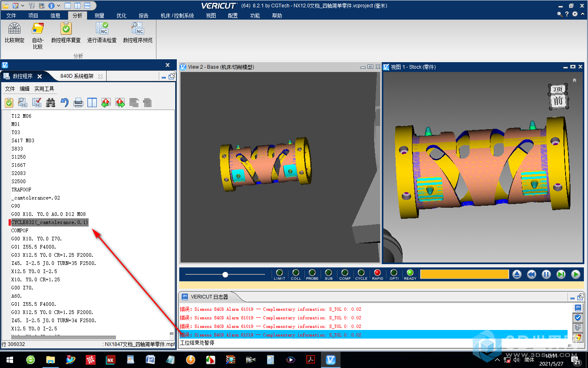Viewport: 588px width, 368px height.
Task: Open the 项目 ribbon tab
Action: pyautogui.click(x=33, y=16)
